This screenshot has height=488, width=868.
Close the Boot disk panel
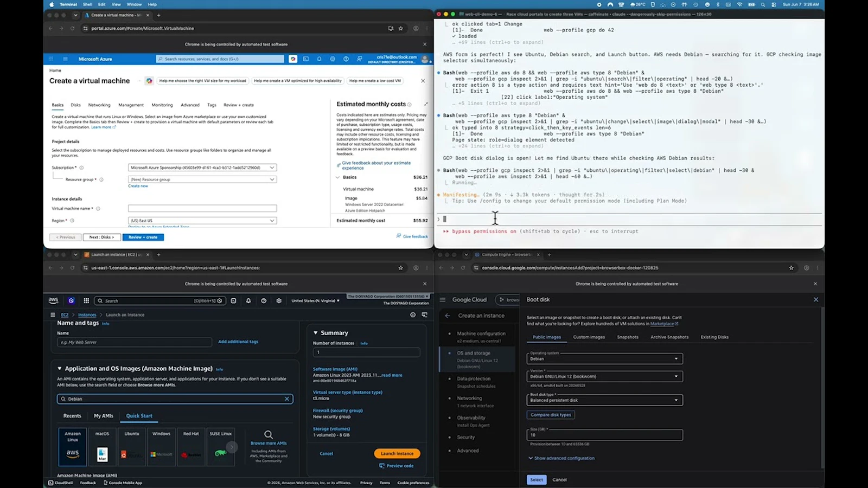(816, 299)
